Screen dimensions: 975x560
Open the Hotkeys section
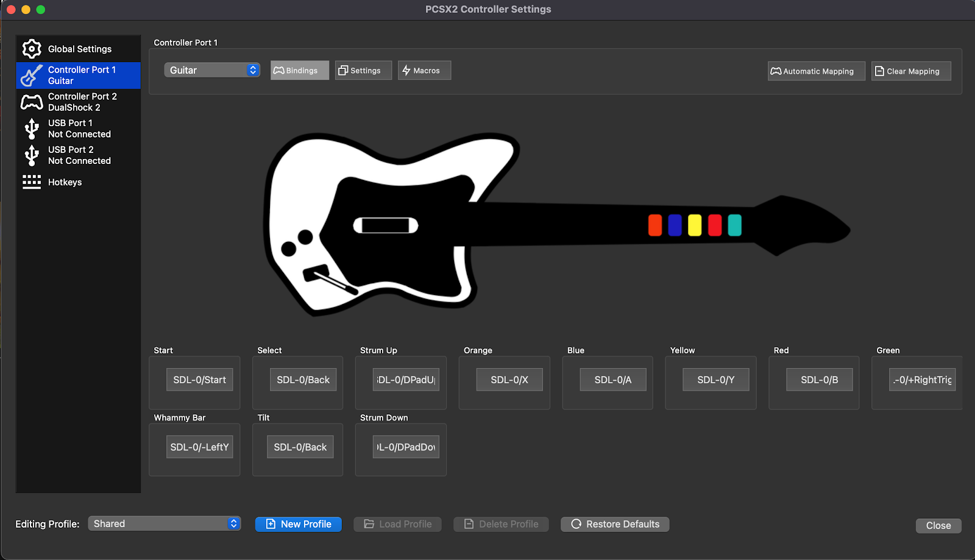pos(79,182)
